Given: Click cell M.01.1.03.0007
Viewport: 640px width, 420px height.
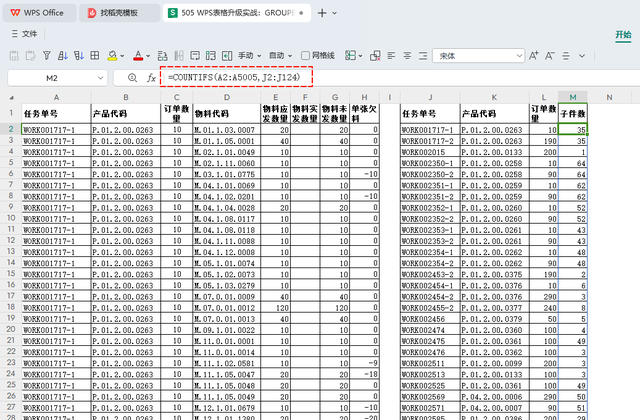Looking at the screenshot, I should pyautogui.click(x=227, y=130).
